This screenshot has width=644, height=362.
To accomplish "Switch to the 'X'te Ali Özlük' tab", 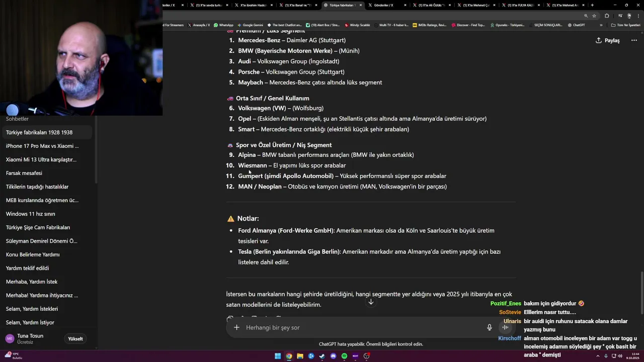I will coord(431,5).
